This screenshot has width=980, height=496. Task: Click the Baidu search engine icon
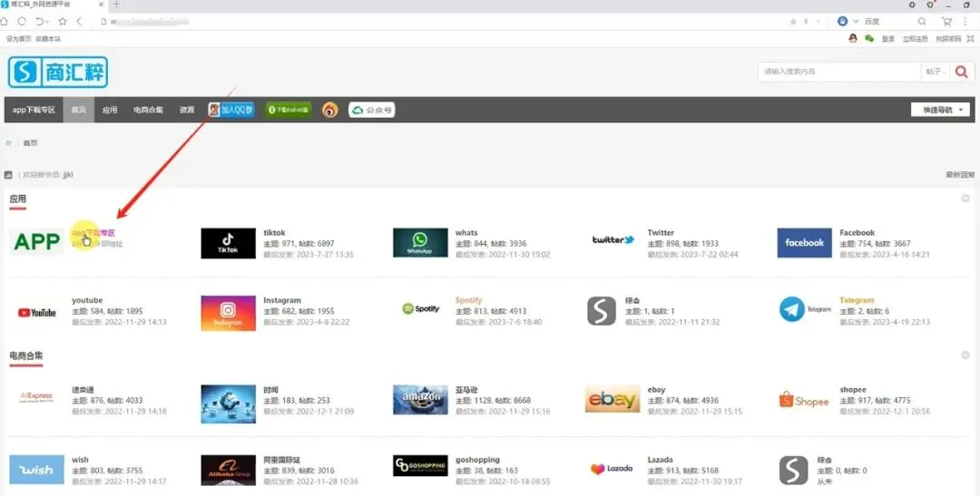point(842,21)
